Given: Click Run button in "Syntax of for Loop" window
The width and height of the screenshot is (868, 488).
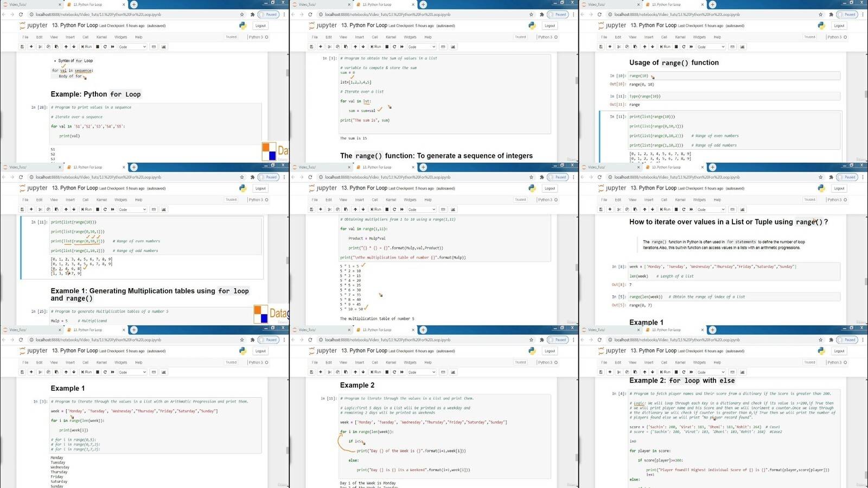Looking at the screenshot, I should click(87, 47).
